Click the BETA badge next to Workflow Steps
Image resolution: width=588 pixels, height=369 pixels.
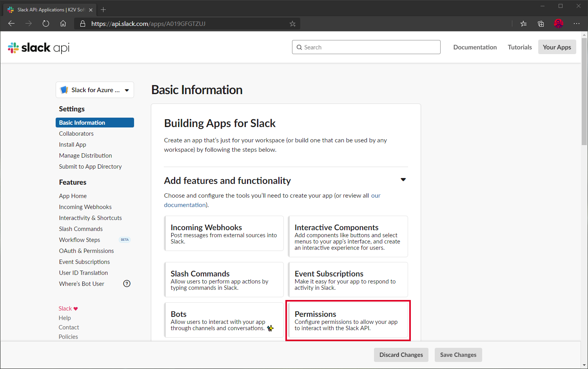pos(125,240)
